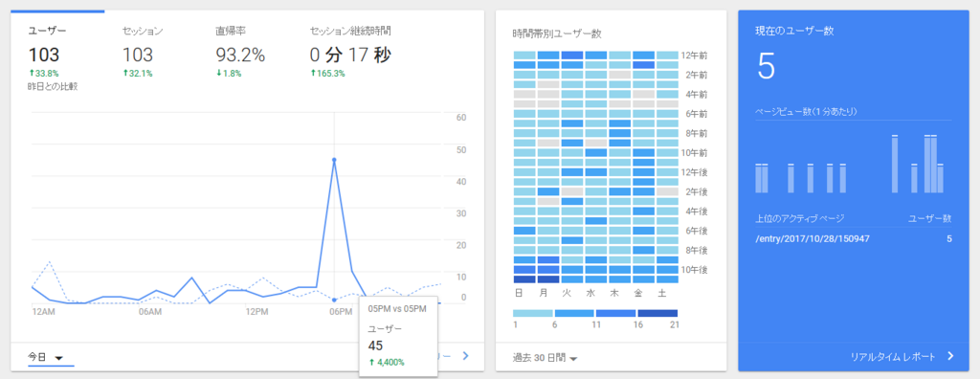Click the ページビュー数(1 分あたり) label

pos(806,111)
